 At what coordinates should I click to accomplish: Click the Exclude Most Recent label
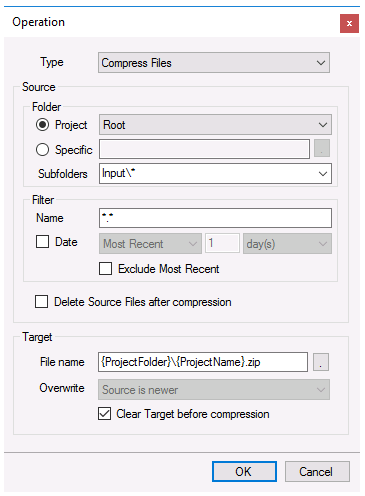point(168,269)
